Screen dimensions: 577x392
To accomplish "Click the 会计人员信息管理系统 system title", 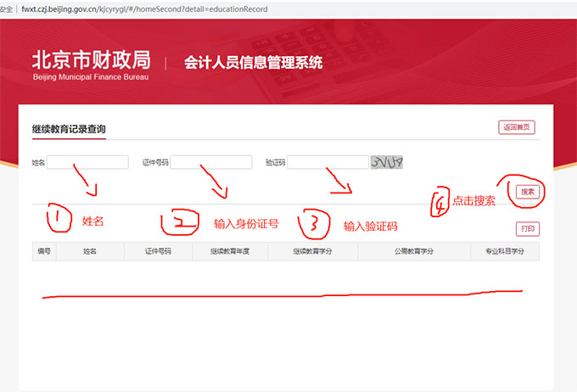I will pos(254,63).
